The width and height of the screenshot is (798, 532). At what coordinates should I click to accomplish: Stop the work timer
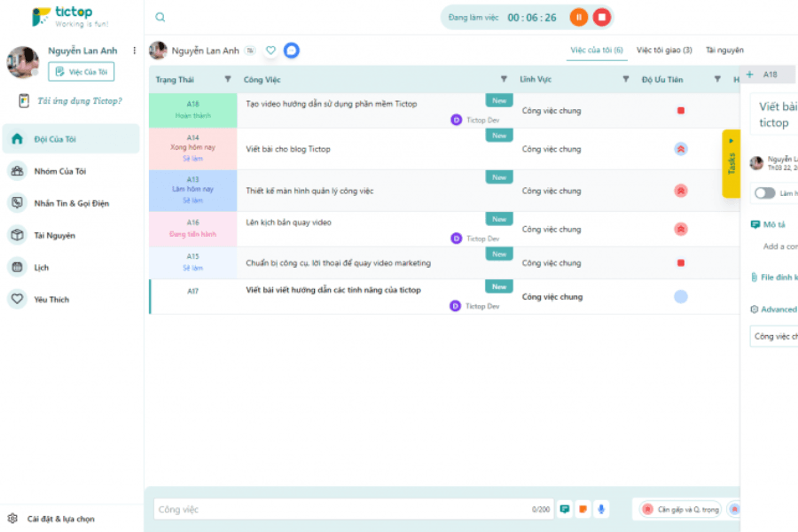click(x=602, y=17)
